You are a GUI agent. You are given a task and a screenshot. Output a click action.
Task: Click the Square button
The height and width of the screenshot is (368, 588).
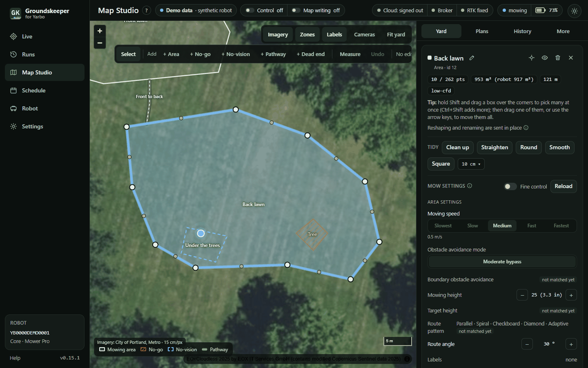tap(441, 164)
